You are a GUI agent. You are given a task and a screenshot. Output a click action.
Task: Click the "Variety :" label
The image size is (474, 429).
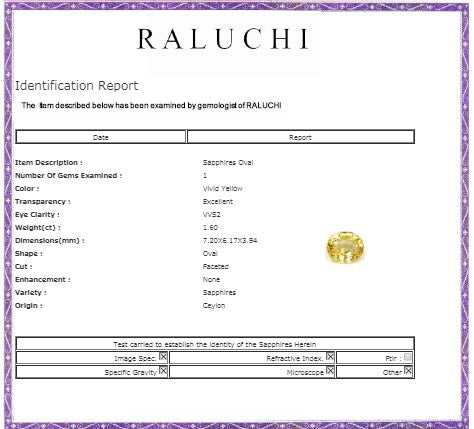(x=31, y=293)
